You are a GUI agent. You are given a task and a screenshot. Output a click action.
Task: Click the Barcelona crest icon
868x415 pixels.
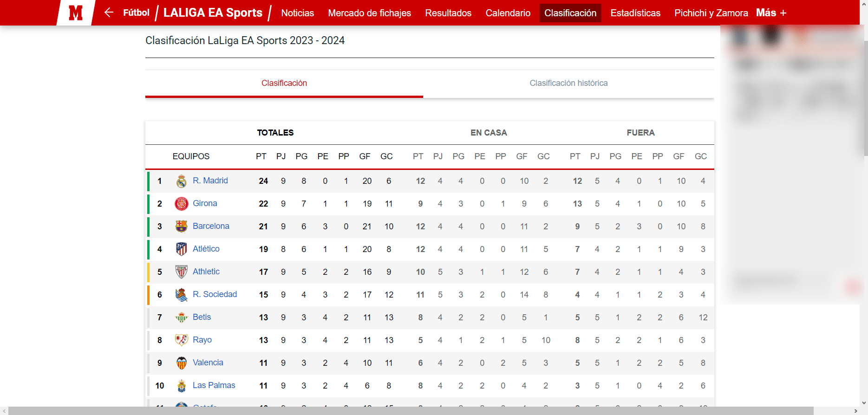182,227
